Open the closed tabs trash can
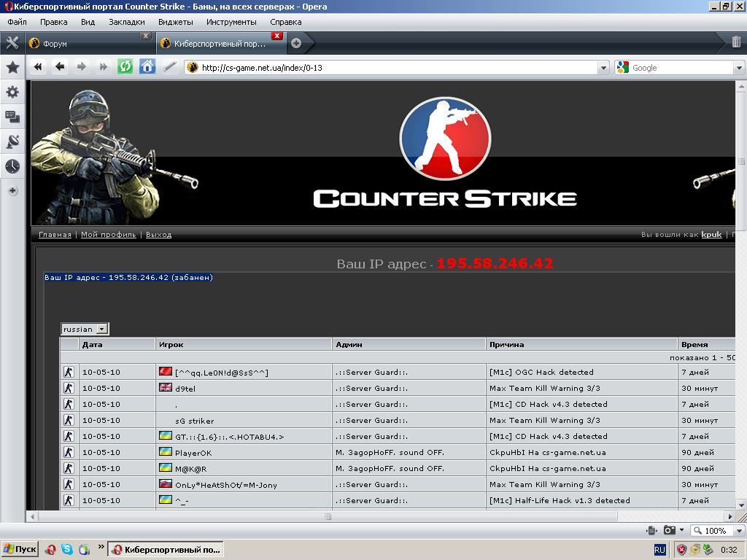Screen dimensions: 747x560 click(736, 42)
